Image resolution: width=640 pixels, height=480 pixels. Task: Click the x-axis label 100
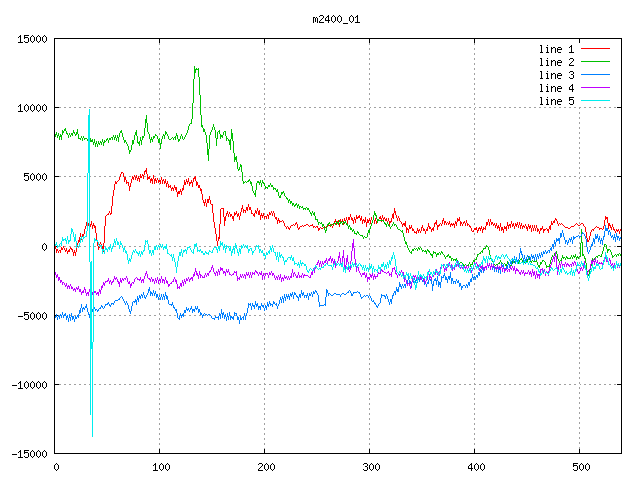click(x=161, y=467)
